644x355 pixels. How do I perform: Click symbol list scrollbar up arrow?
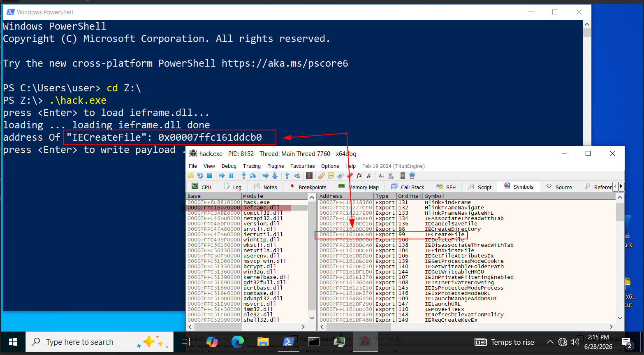click(620, 197)
